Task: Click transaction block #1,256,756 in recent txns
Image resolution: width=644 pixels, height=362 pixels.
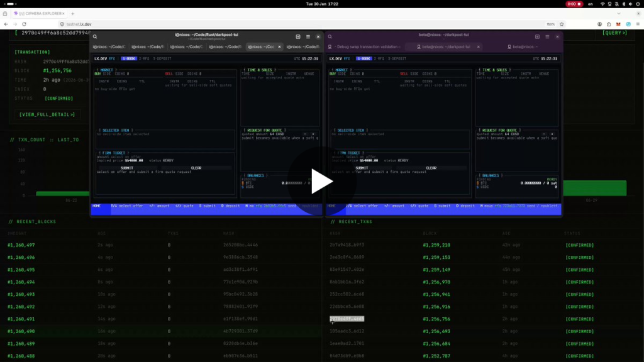Action: (436, 319)
